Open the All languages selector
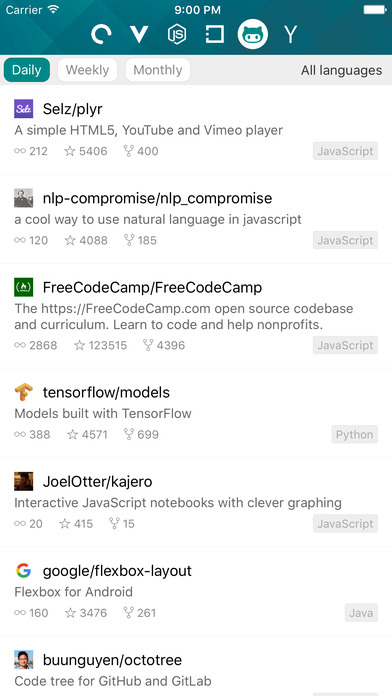The height and width of the screenshot is (696, 392). (x=341, y=70)
